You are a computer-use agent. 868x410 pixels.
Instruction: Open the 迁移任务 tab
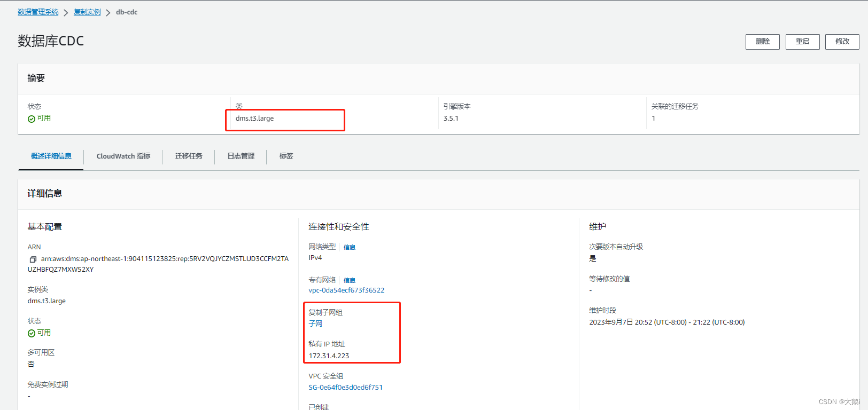point(189,156)
